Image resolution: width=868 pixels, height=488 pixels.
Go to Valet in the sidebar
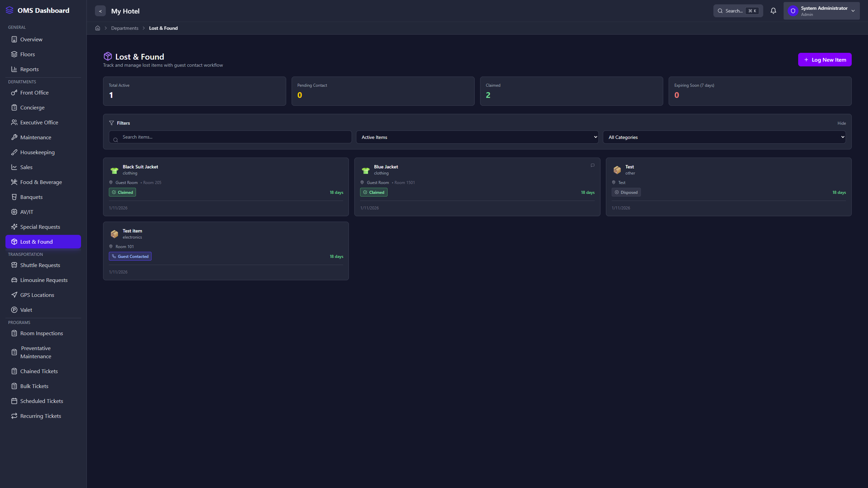[26, 310]
